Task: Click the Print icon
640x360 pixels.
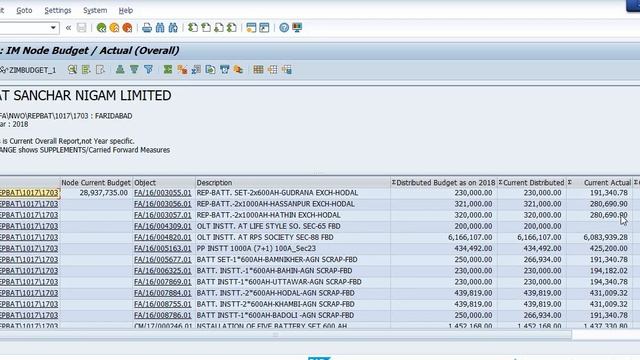Action: (147, 28)
